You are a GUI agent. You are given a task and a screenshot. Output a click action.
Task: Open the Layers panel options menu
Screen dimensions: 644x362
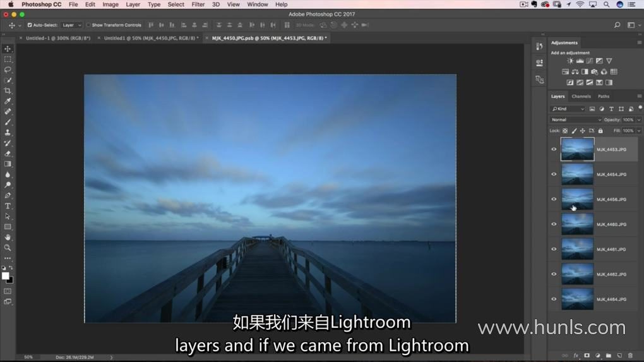pos(639,96)
